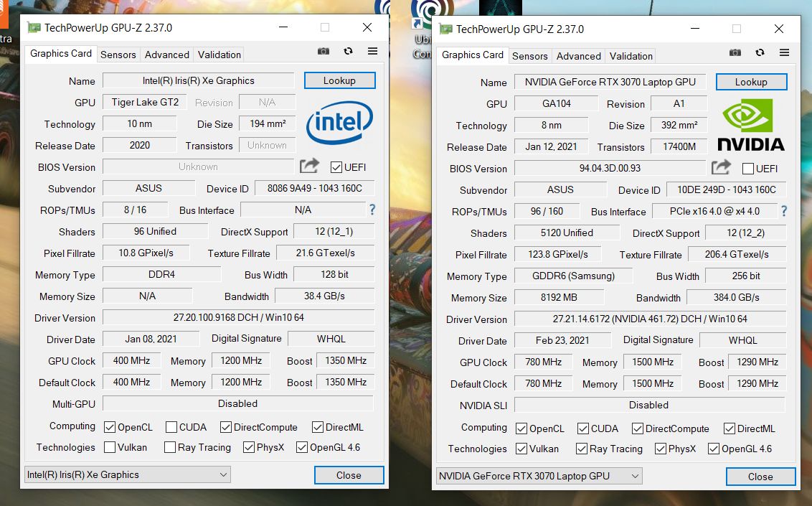Switch to Advanced tab in Intel window
The height and width of the screenshot is (506, 812).
pos(166,55)
